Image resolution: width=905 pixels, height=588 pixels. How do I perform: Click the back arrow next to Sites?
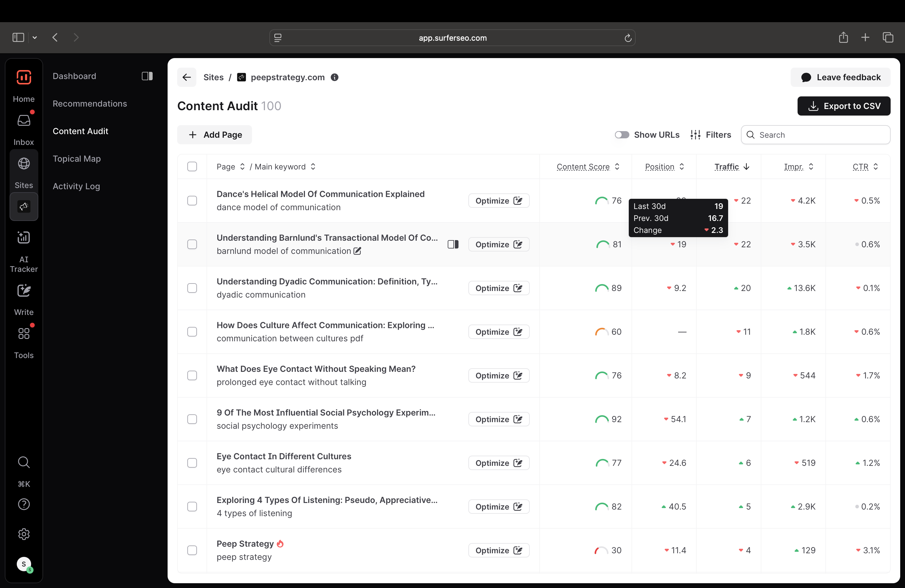click(x=187, y=78)
